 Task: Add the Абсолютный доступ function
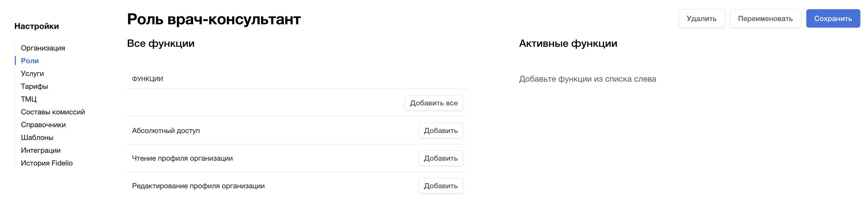point(440,131)
